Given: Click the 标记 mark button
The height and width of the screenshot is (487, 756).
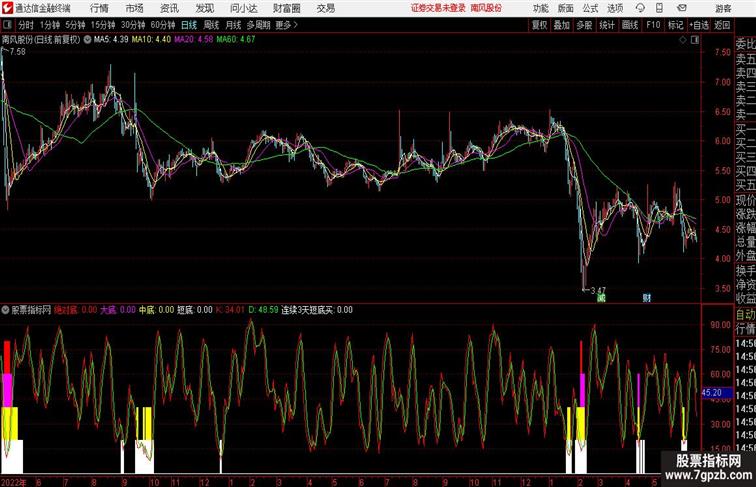Looking at the screenshot, I should pos(675,25).
